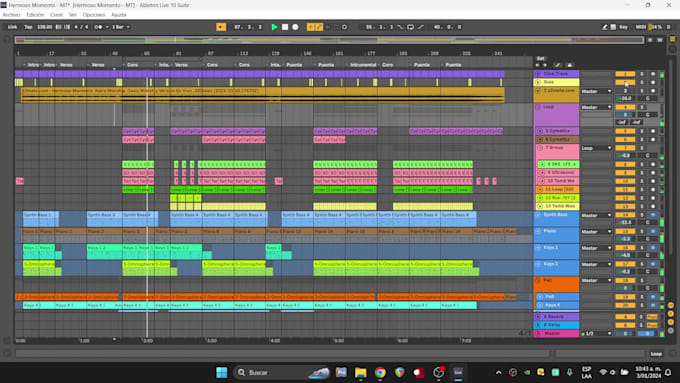Collapse the Pad group track
680x383 pixels.
(538, 281)
